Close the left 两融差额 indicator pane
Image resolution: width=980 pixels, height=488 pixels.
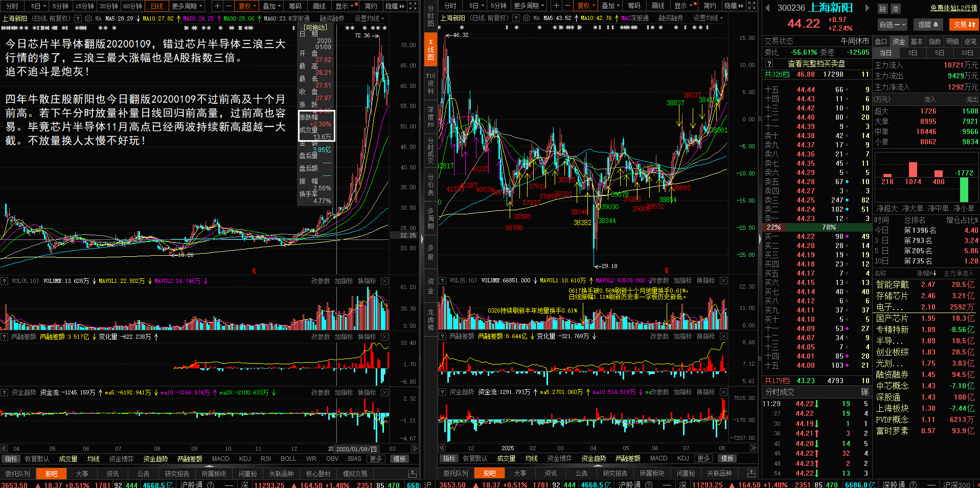pyautogui.click(x=384, y=337)
